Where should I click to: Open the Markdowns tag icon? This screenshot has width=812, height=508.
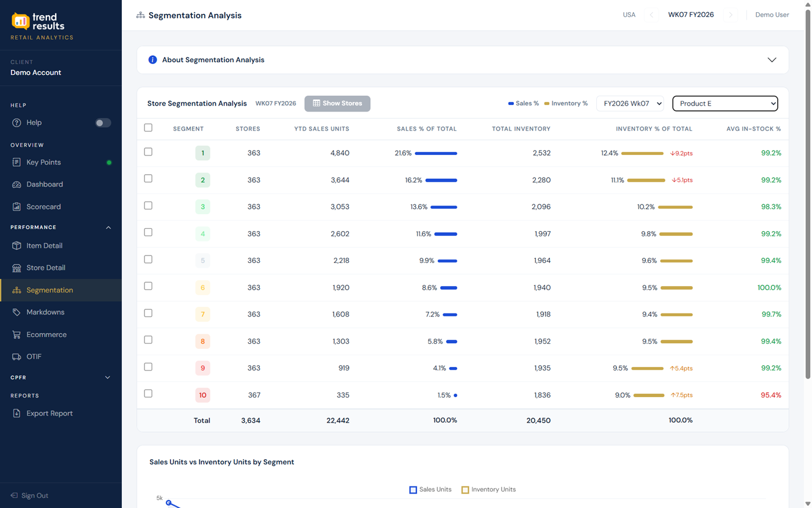[x=16, y=312]
